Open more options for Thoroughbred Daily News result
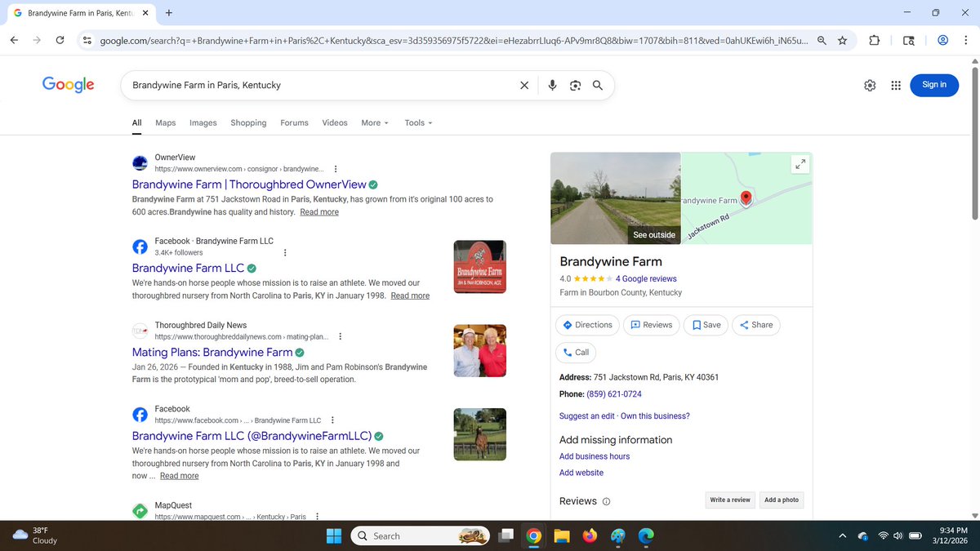The image size is (980, 551). click(x=340, y=336)
